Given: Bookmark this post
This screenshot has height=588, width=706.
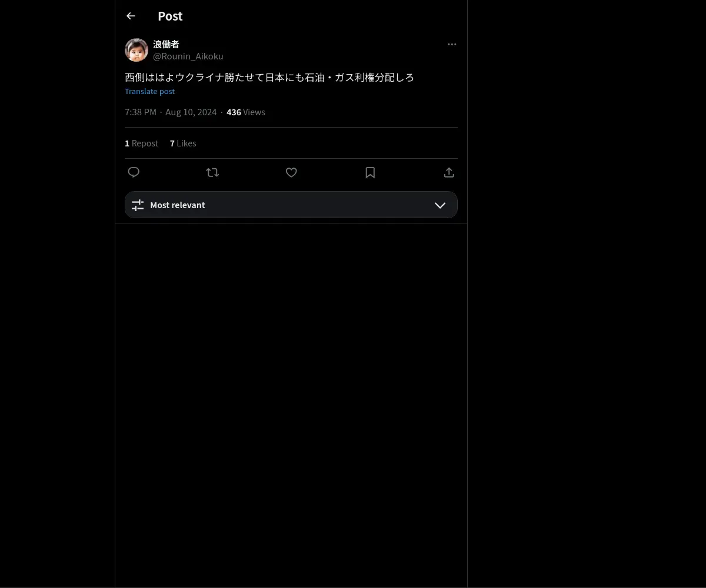Looking at the screenshot, I should point(370,172).
